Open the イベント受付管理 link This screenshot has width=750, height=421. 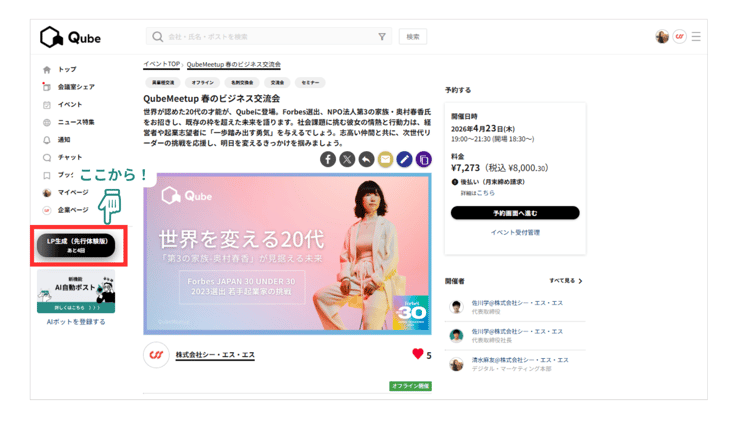click(515, 232)
